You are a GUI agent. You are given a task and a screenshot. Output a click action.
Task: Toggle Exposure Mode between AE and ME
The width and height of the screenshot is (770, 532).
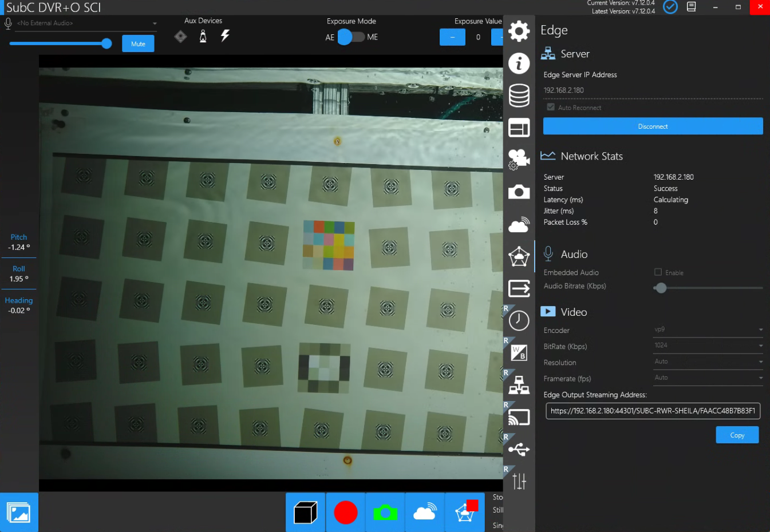[x=351, y=37]
